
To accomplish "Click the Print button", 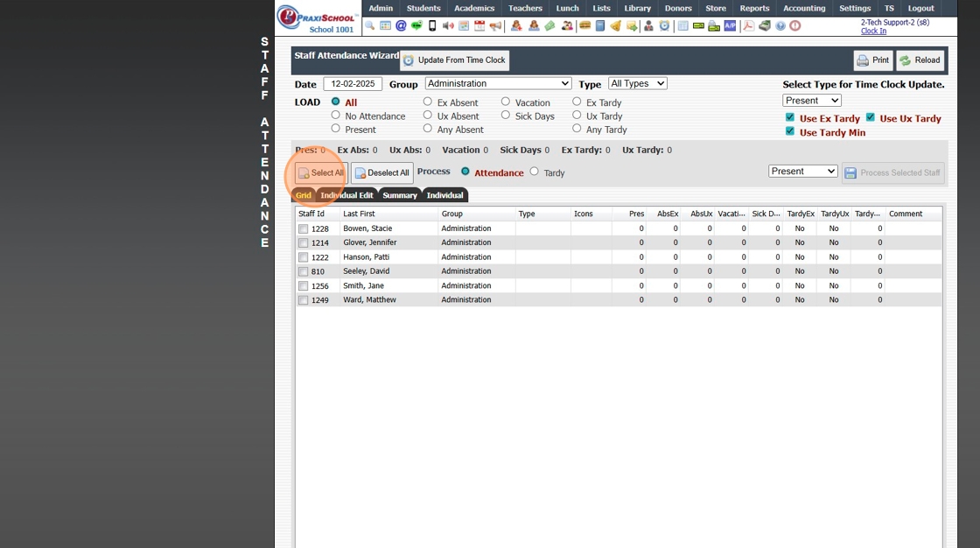I will 873,60.
